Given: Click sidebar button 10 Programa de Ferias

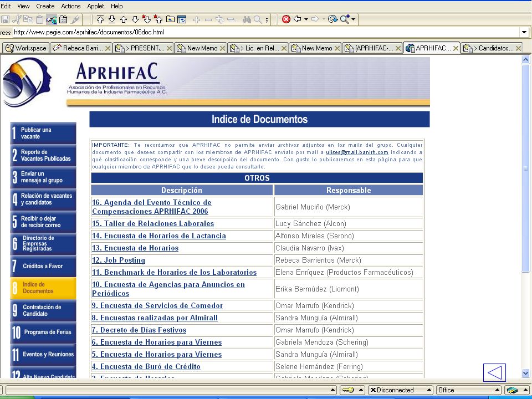Looking at the screenshot, I should tap(43, 332).
